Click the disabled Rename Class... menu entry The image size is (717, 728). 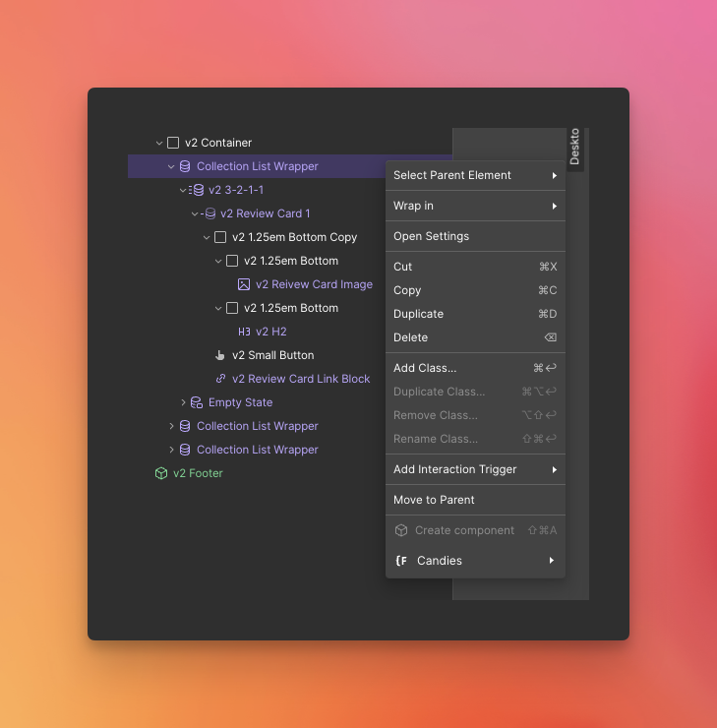coord(475,439)
